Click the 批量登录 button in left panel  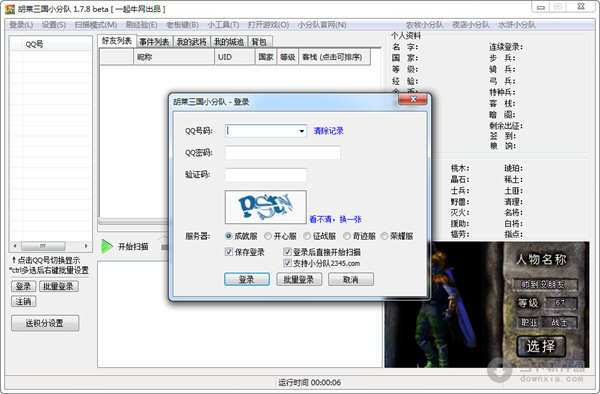point(59,286)
